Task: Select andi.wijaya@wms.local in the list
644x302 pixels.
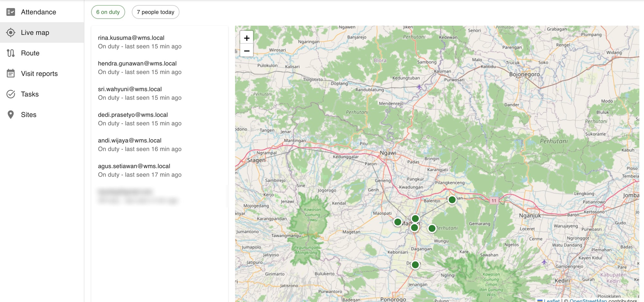Action: (x=160, y=145)
